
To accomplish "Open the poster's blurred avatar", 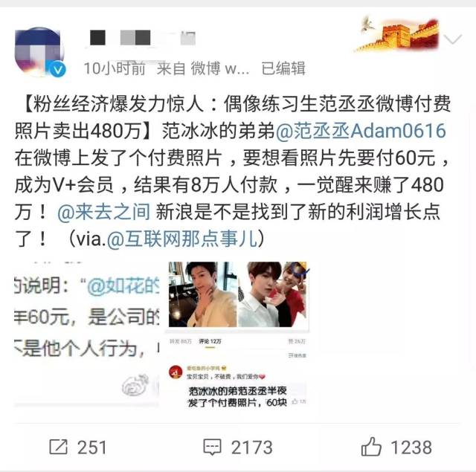I will [39, 51].
